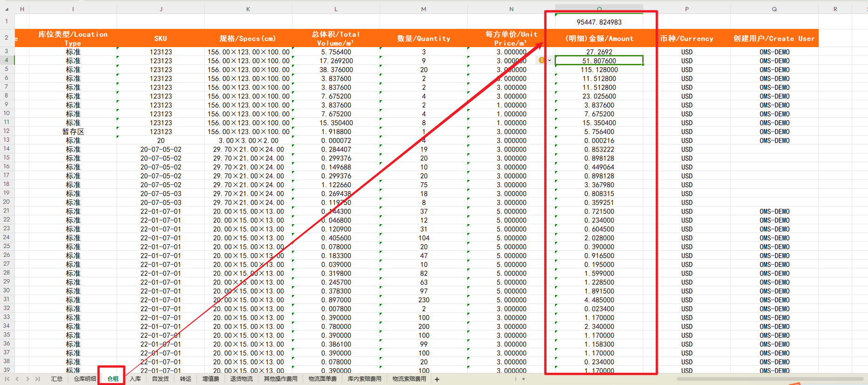Screen dimensions: 868x385
Task: Select column L header
Action: (336, 9)
